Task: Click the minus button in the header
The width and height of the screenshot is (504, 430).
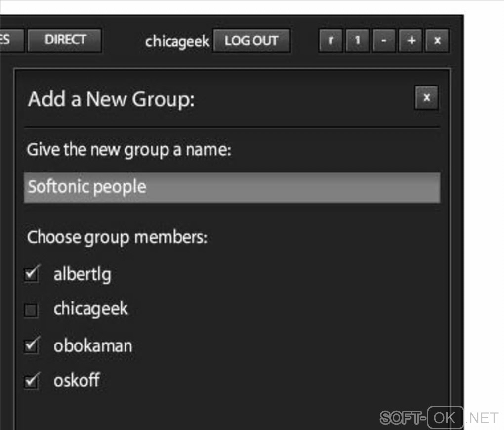Action: (x=384, y=41)
